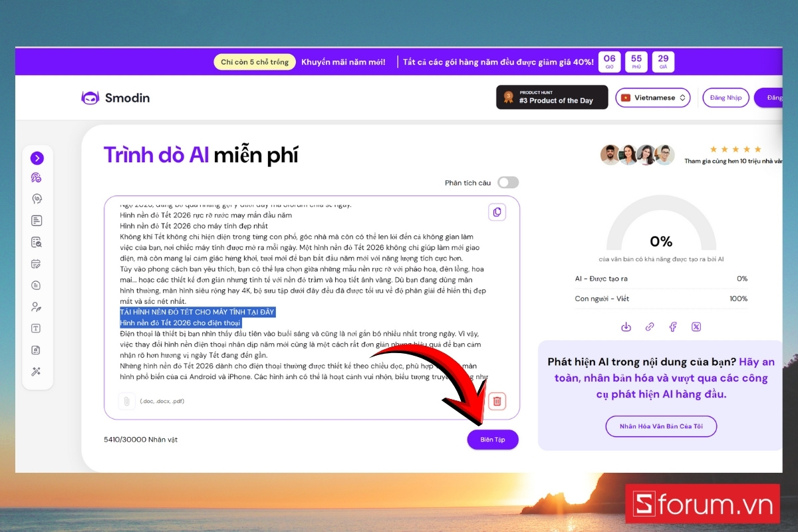Open the magic wand AI tools icon
This screenshot has width=798, height=532.
pos(37,371)
